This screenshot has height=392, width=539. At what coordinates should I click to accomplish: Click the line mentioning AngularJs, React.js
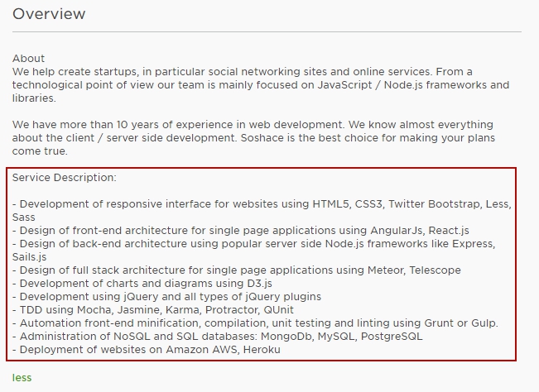click(x=241, y=231)
